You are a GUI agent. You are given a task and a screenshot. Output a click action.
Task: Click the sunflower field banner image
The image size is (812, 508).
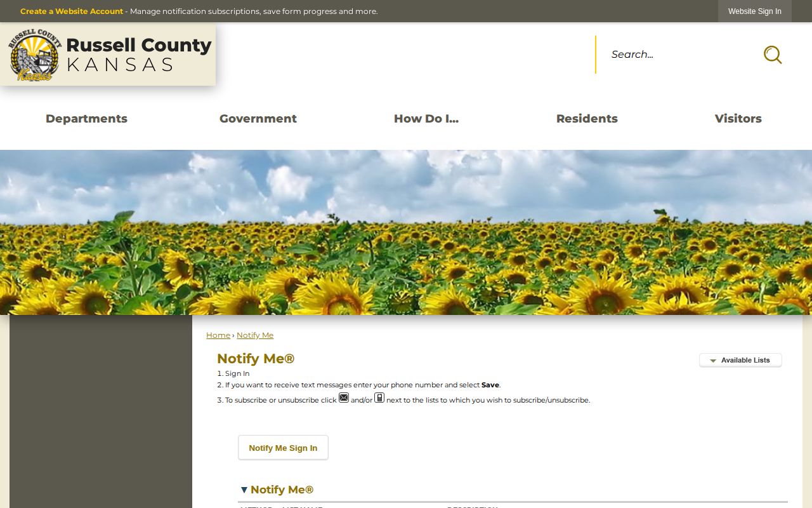pyautogui.click(x=406, y=232)
